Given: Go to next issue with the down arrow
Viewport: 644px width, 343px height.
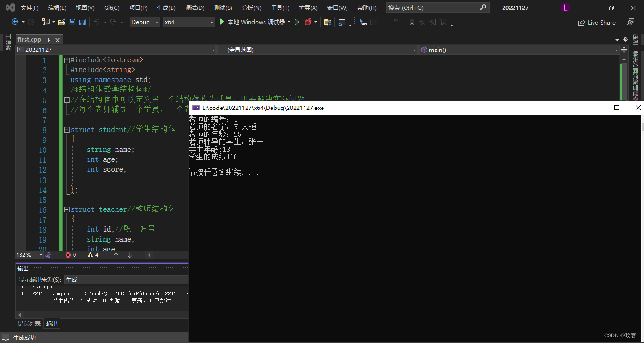Looking at the screenshot, I should [130, 255].
